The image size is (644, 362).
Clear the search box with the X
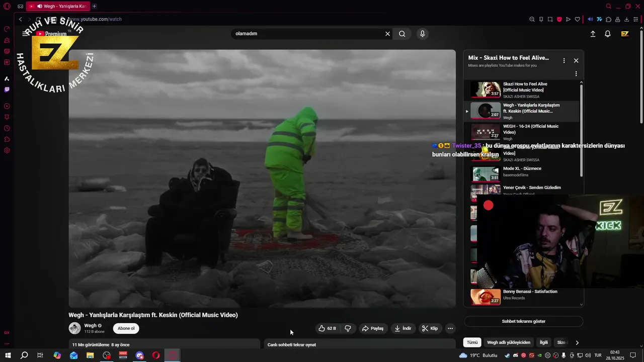pos(387,34)
